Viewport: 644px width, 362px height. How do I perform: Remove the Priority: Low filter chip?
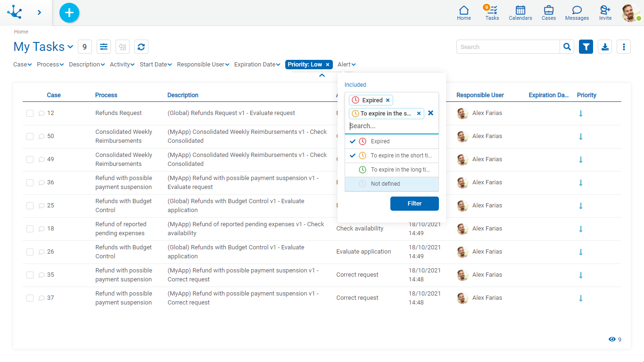tap(328, 65)
